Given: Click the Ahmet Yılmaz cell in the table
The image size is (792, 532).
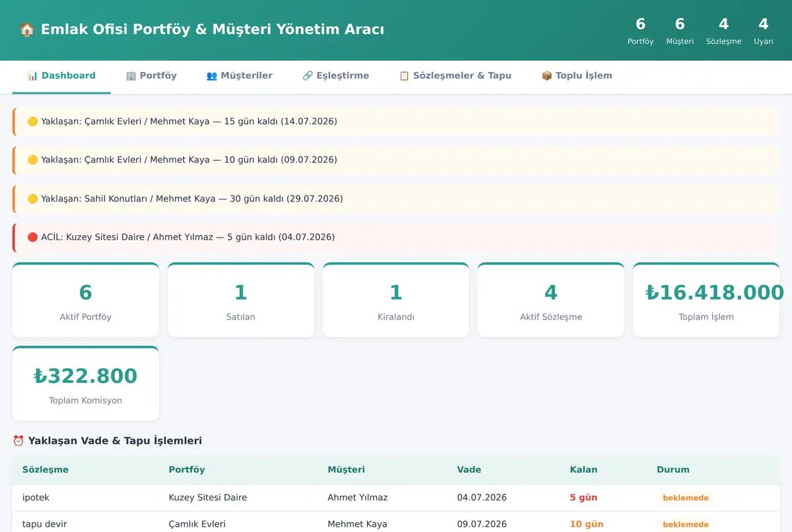Looking at the screenshot, I should 358,498.
